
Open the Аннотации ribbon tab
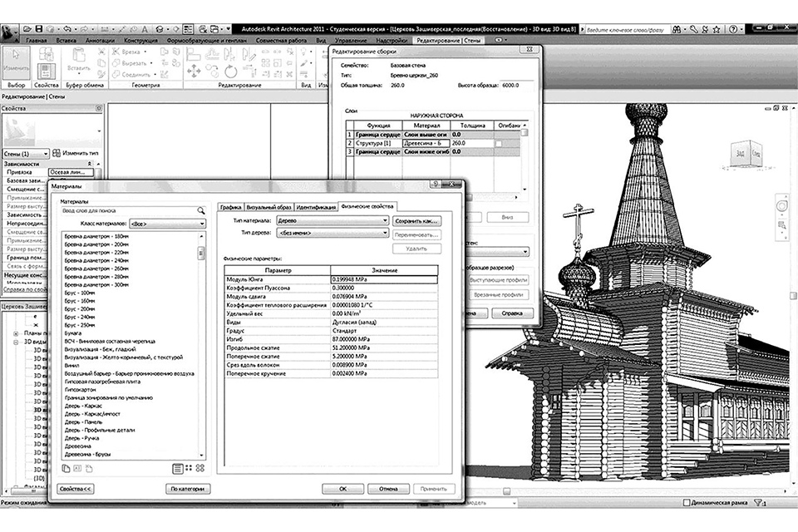(x=99, y=40)
